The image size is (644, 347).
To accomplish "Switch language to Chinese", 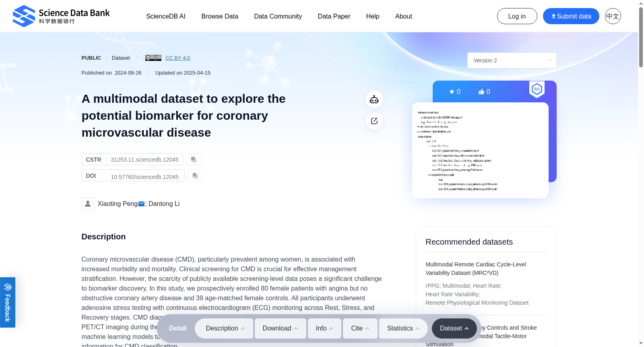I will (613, 16).
